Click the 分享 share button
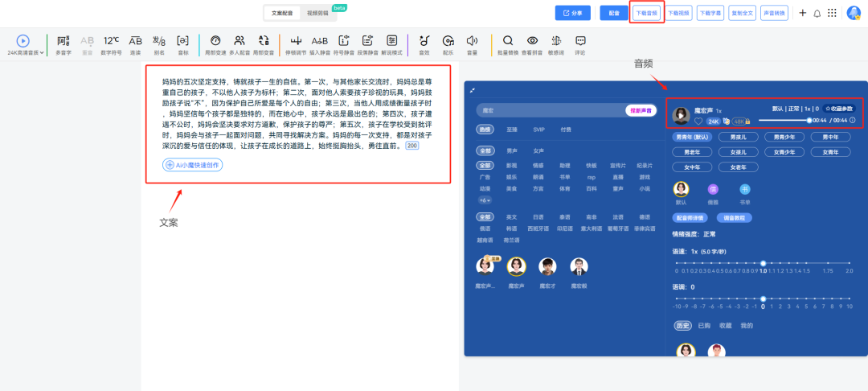868x391 pixels. pyautogui.click(x=573, y=13)
